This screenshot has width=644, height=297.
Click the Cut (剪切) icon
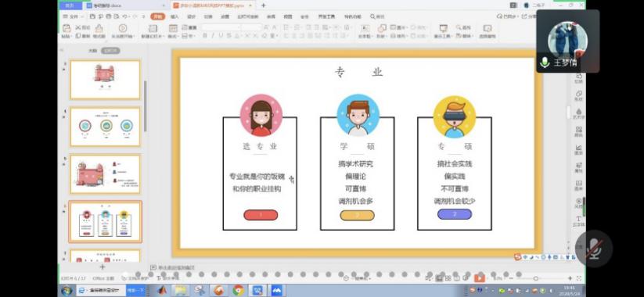(x=77, y=27)
